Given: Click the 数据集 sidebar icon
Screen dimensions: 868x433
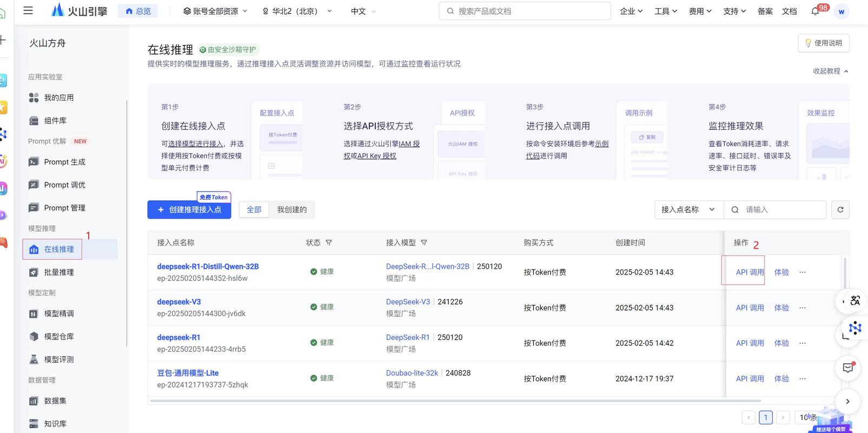Looking at the screenshot, I should 34,401.
